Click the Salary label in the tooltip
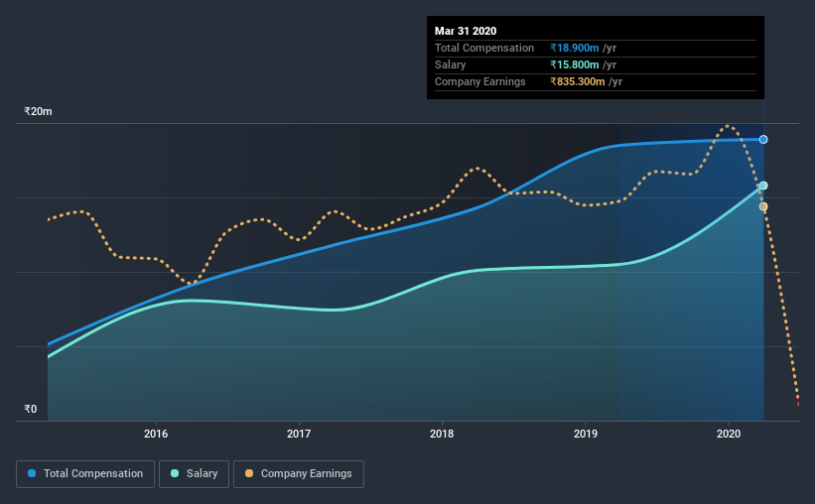Viewport: 815px width, 504px height. coord(450,64)
